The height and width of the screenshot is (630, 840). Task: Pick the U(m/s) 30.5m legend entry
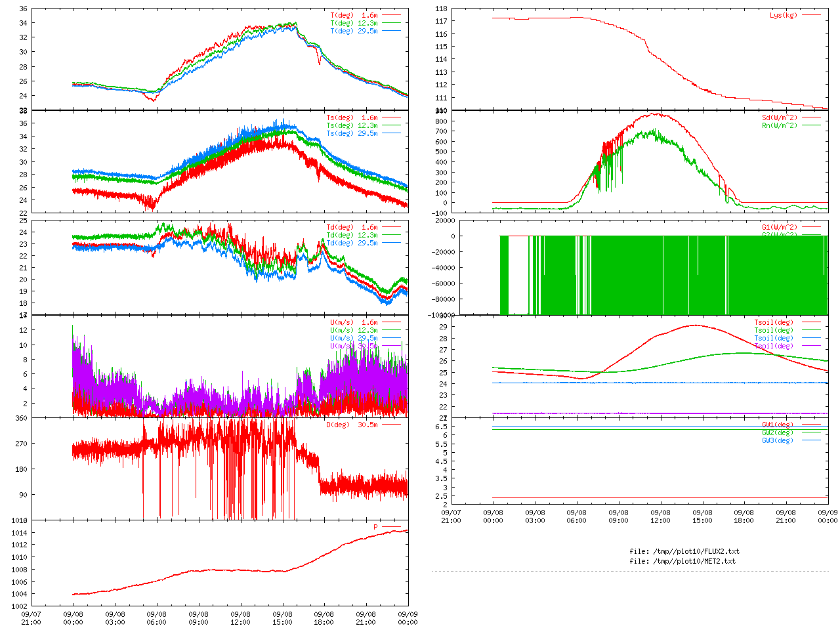354,346
